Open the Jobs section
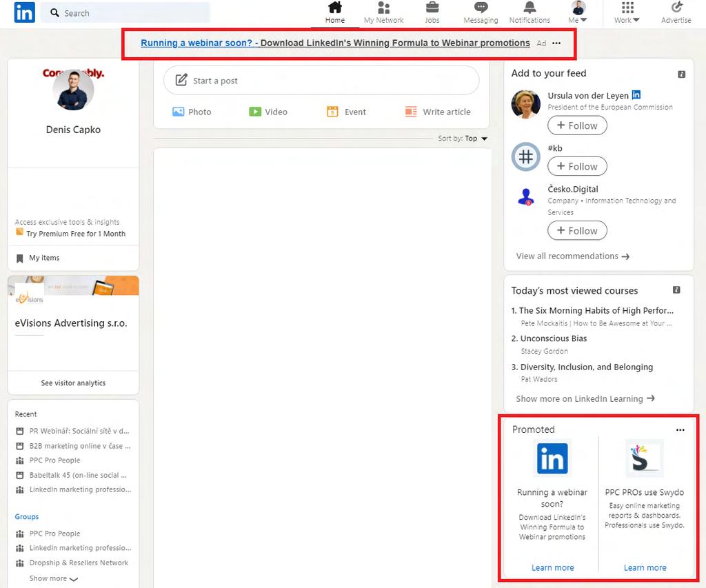 432,13
